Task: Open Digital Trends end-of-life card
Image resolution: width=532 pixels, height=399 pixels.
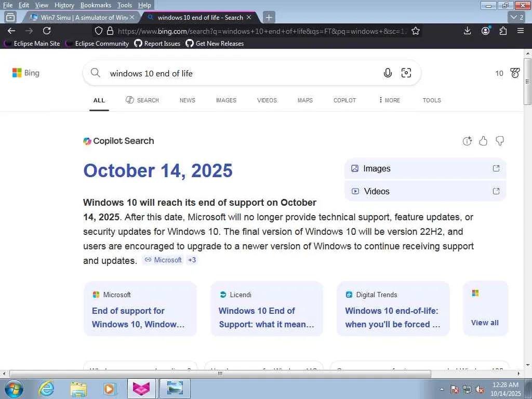Action: click(393, 309)
